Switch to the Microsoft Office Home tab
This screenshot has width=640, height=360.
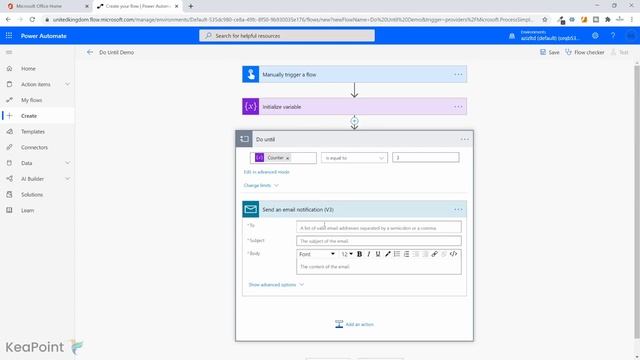[47, 6]
